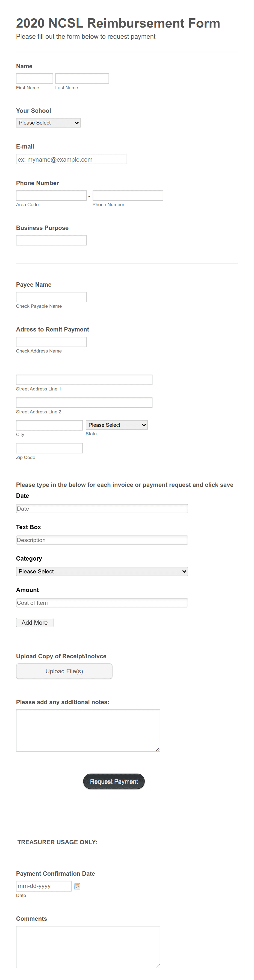This screenshot has width=254, height=980.
Task: Click the Business Purpose field
Action: (51, 240)
